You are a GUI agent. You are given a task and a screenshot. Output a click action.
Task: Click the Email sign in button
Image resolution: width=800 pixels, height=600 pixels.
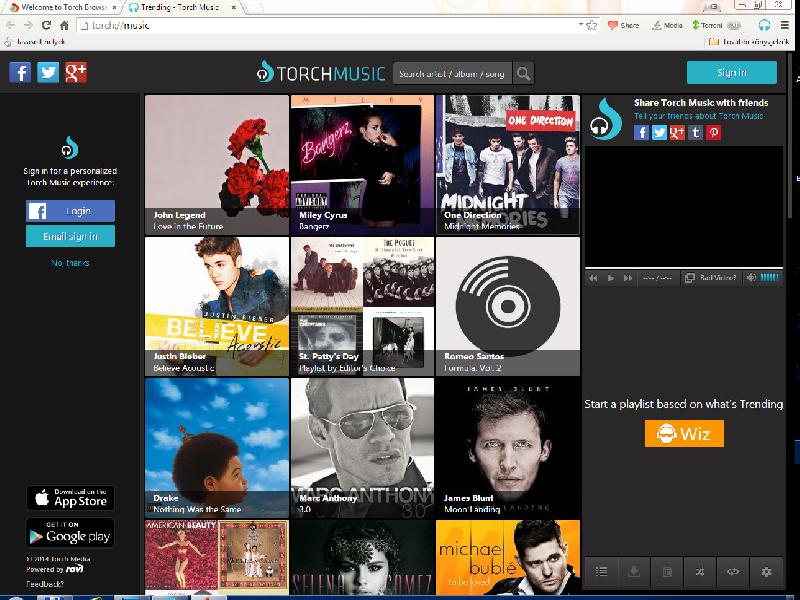pos(70,236)
